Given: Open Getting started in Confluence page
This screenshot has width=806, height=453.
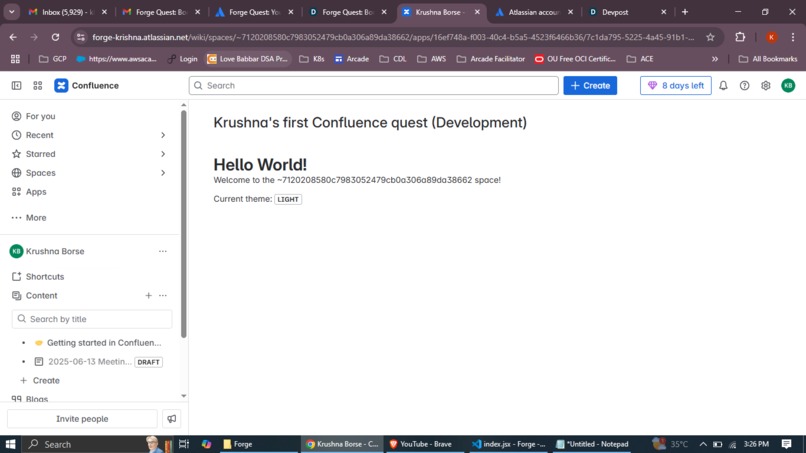Looking at the screenshot, I should click(x=104, y=343).
